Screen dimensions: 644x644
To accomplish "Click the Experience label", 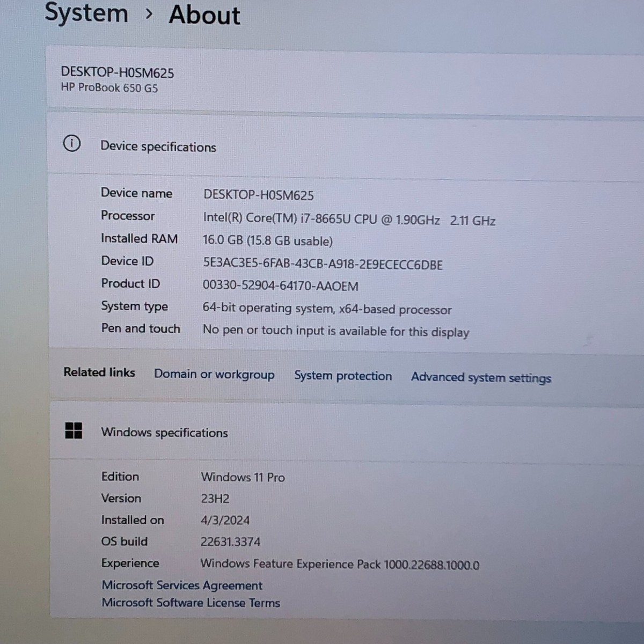I will [130, 563].
